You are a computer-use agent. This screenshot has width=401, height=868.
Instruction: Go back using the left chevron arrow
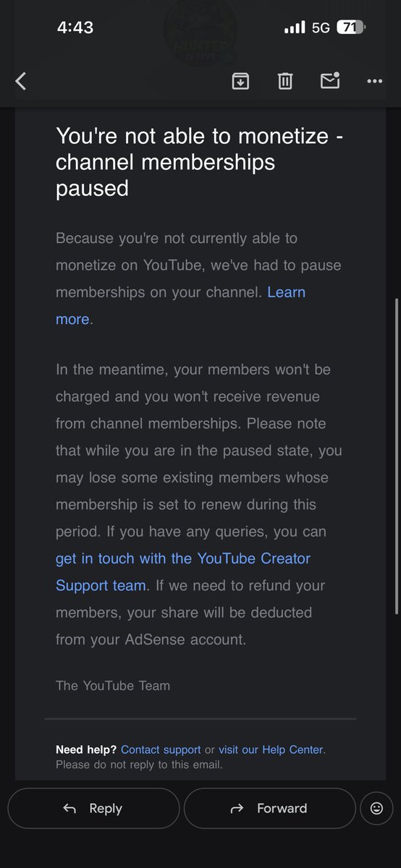tap(21, 81)
